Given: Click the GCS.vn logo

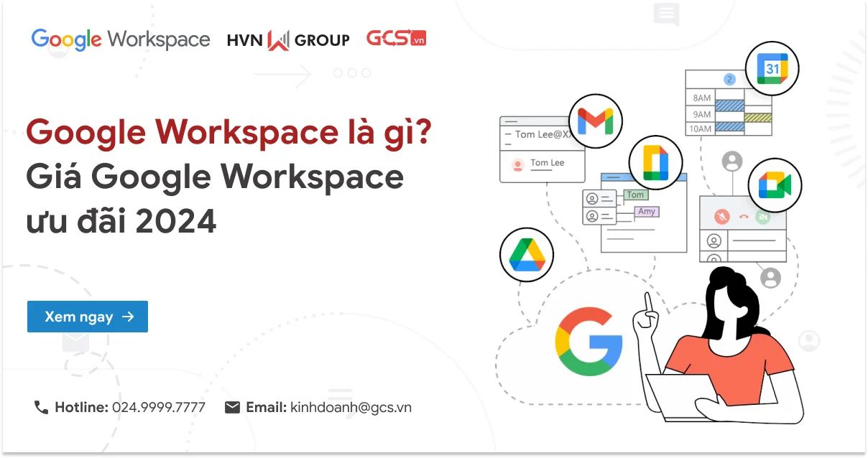Looking at the screenshot, I should 397,38.
